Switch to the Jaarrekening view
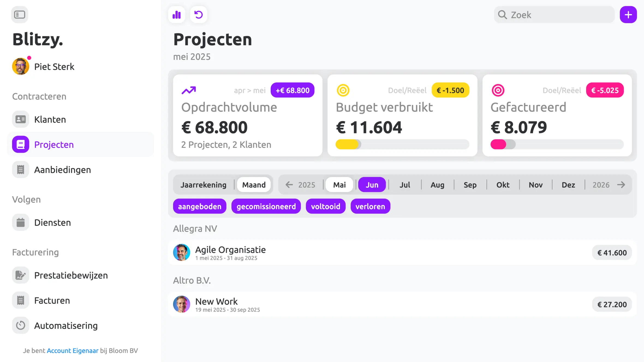644x362 pixels. coord(203,185)
